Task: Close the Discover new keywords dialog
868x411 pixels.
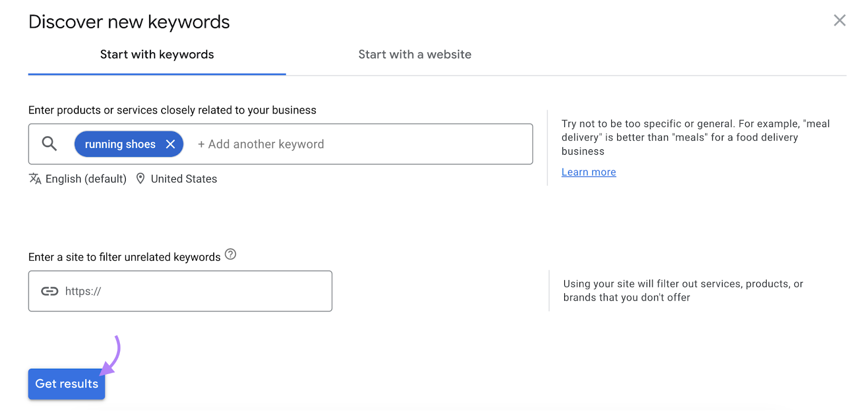Action: coord(839,21)
